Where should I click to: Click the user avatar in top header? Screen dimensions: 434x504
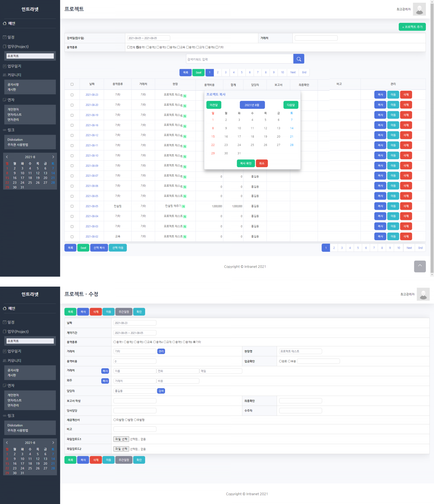(419, 9)
